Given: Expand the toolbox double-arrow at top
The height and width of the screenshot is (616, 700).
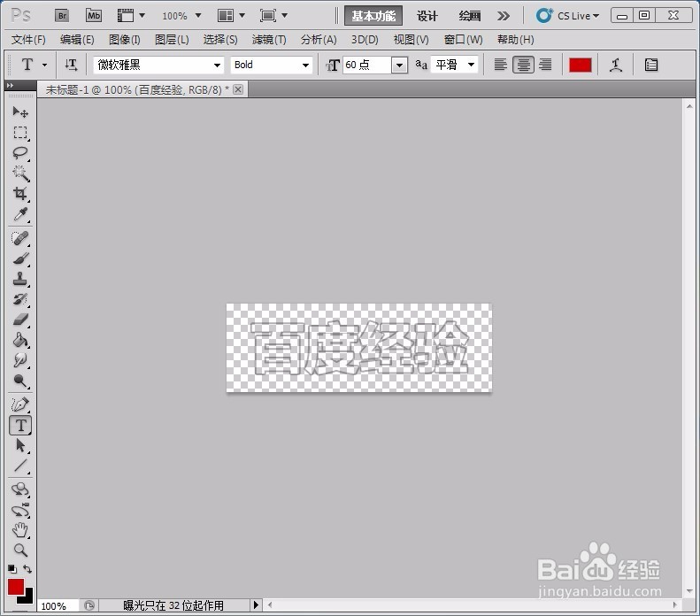Looking at the screenshot, I should (x=10, y=85).
